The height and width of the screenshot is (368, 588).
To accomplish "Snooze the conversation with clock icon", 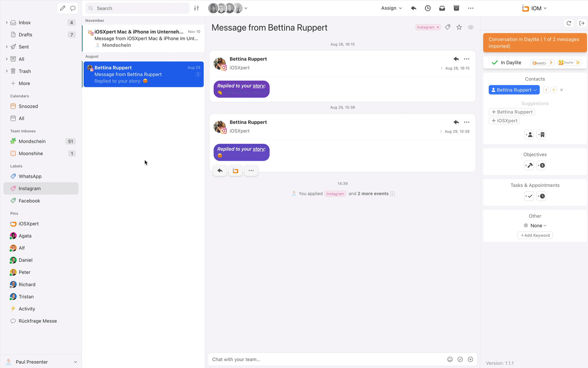I will point(428,8).
